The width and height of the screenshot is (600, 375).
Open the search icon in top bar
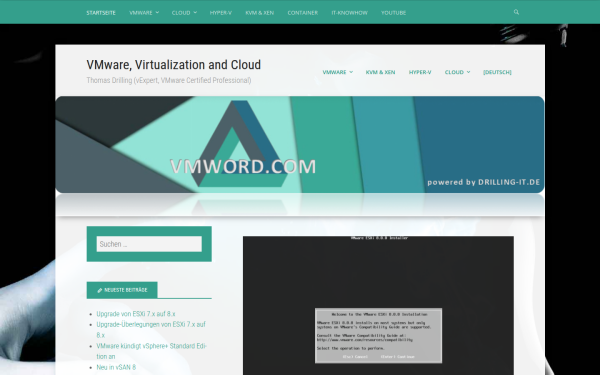coord(516,12)
